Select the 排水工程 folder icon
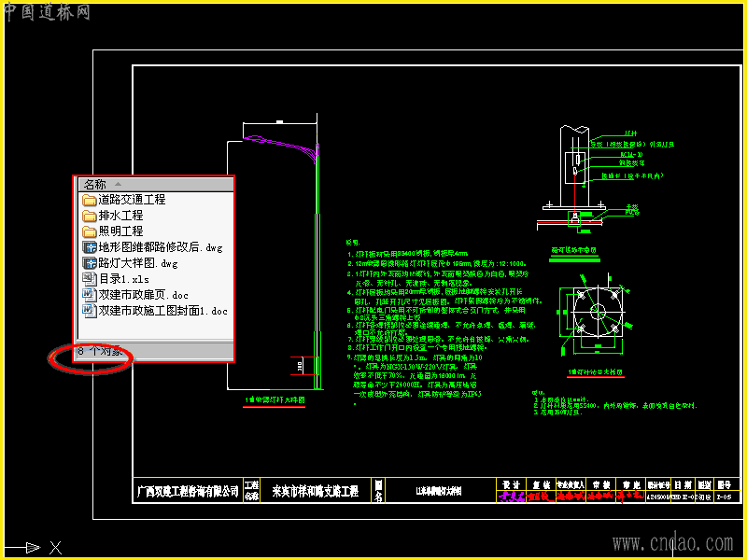 (x=89, y=216)
